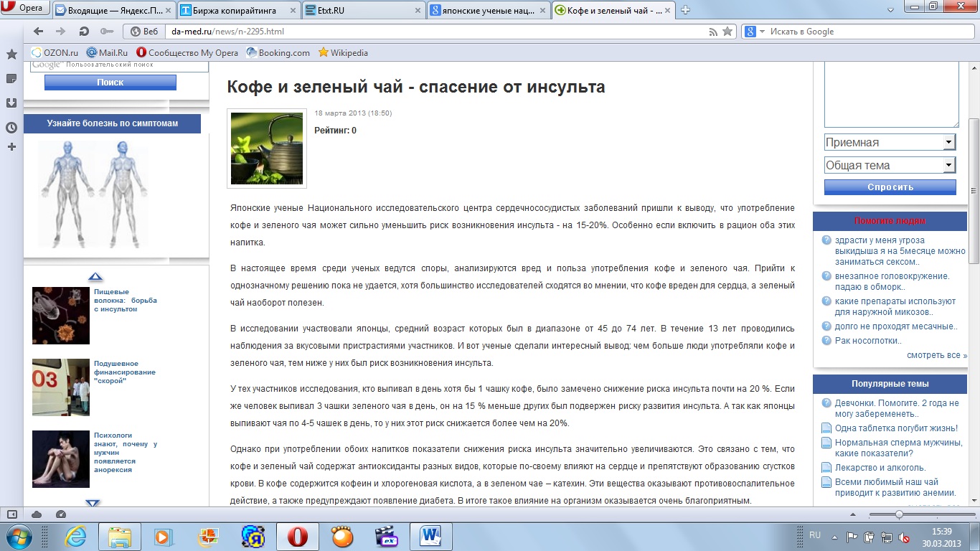Screen dimensions: 980x551
Task: Open Internet Explorer from the taskbar
Action: coord(76,536)
